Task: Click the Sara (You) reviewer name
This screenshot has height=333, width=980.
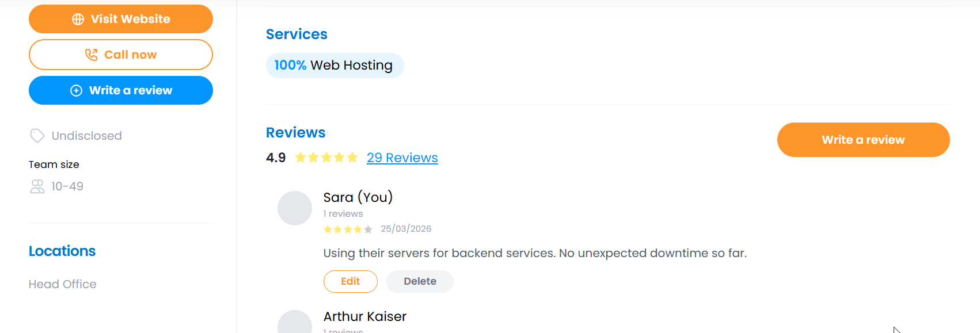Action: tap(358, 197)
